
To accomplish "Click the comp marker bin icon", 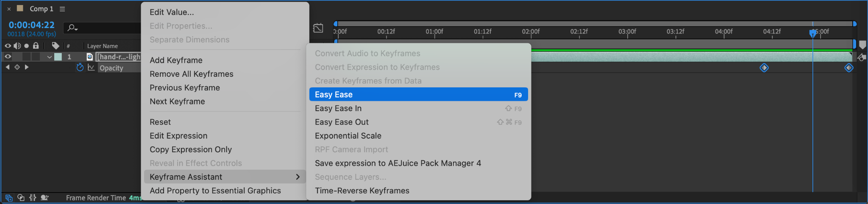I will (862, 45).
